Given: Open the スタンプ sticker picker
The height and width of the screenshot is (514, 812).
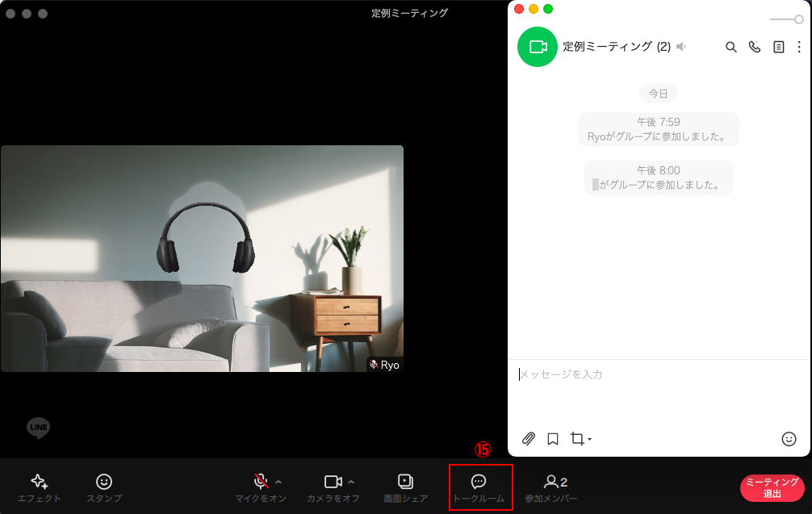Looking at the screenshot, I should coord(103,487).
